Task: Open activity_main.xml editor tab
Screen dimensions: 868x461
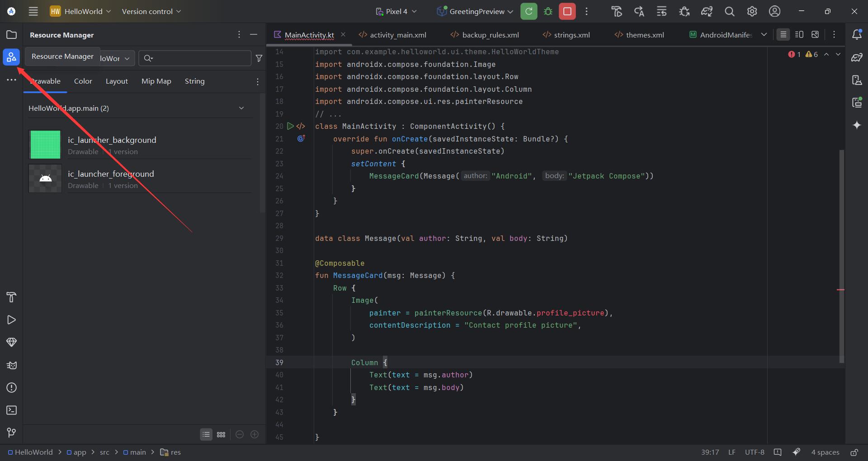Action: [x=392, y=35]
